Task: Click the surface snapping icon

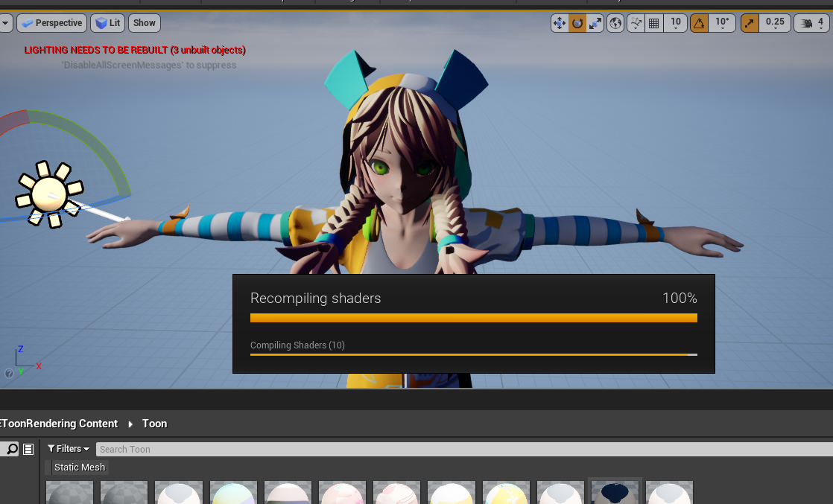Action: point(636,23)
